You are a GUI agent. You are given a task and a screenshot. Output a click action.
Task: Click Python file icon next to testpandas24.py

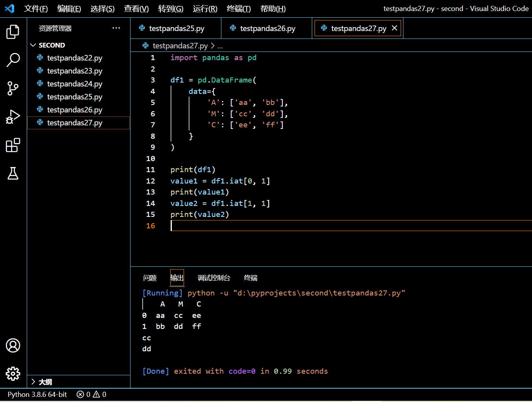40,83
